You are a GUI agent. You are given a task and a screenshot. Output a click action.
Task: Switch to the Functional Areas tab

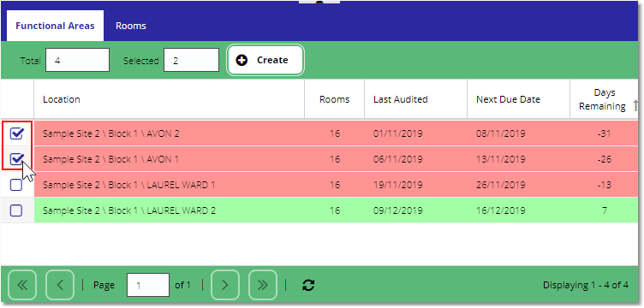click(55, 26)
